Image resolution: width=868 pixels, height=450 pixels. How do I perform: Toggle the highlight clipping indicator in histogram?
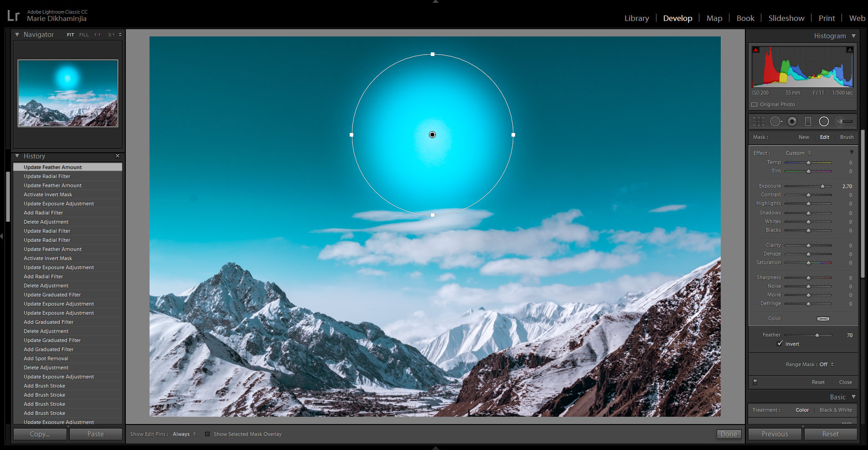pos(850,50)
